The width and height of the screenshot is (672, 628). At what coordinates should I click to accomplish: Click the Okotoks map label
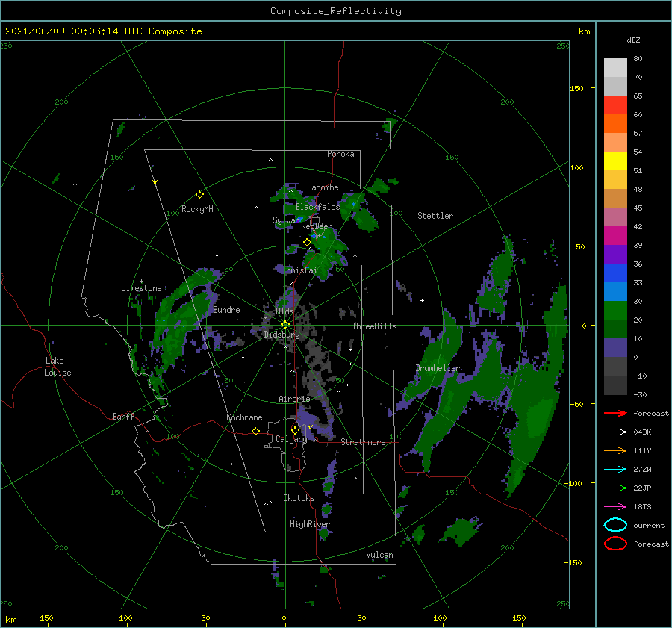299,498
